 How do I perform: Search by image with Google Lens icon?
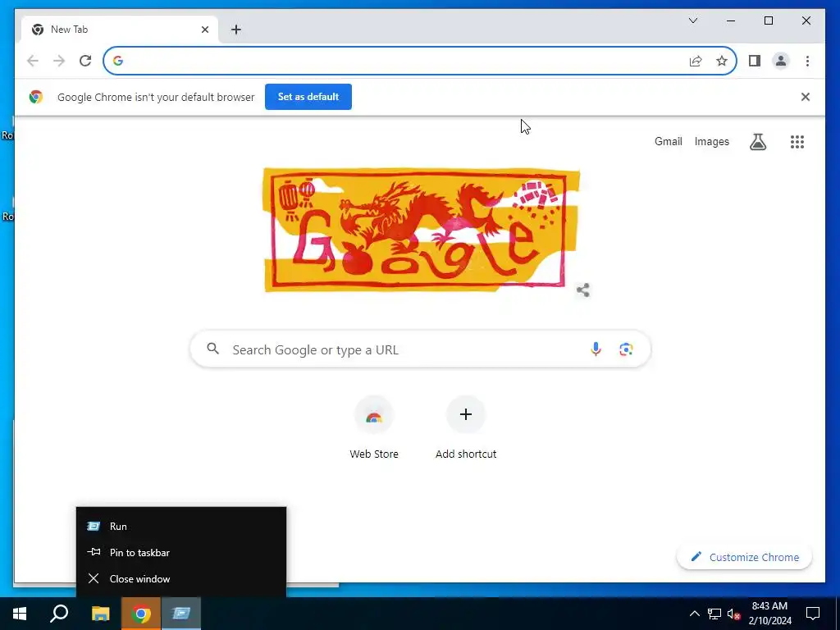coord(626,349)
